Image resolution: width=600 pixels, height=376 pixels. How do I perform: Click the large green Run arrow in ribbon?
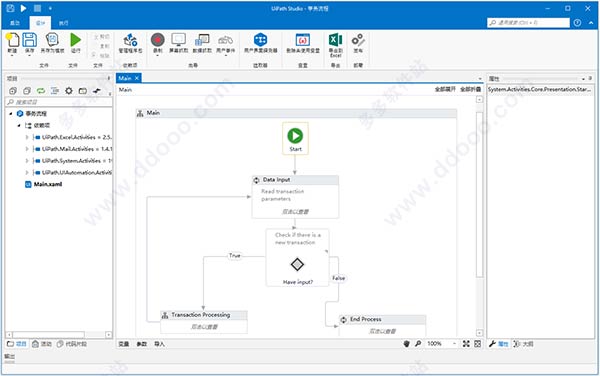point(75,40)
